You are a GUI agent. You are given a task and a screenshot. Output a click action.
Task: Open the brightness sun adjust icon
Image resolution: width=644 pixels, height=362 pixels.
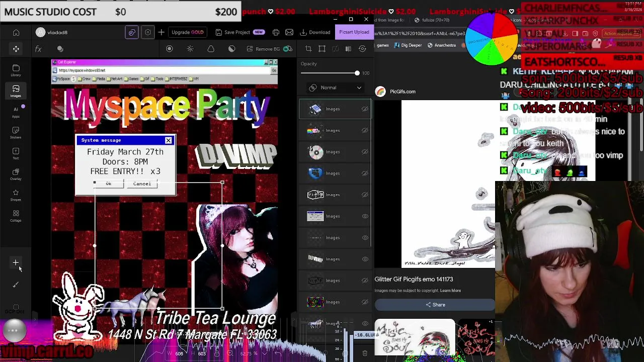pos(190,49)
